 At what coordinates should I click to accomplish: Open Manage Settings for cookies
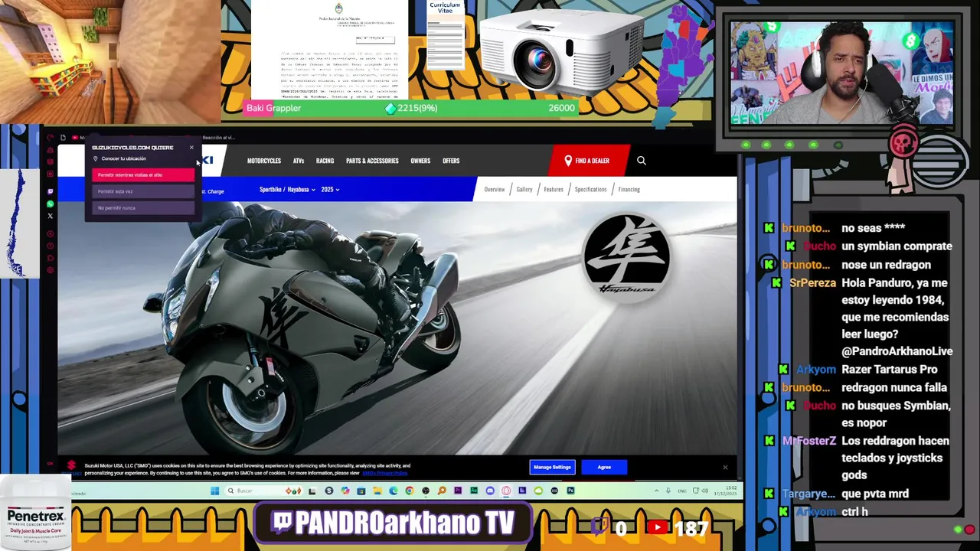[x=552, y=467]
